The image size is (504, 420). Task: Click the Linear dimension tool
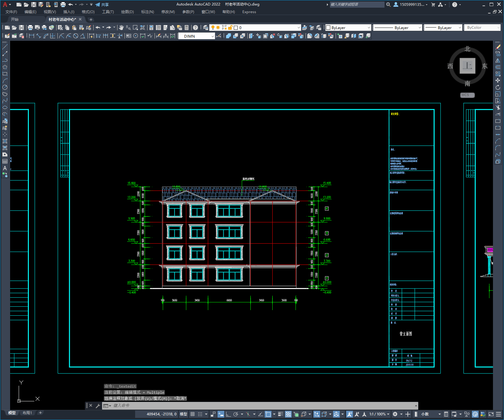point(32,36)
